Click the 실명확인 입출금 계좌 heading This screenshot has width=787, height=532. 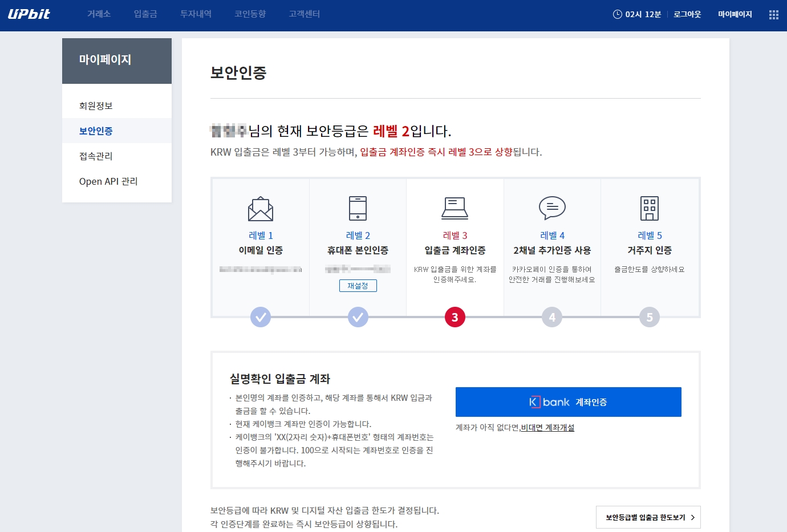(x=280, y=379)
